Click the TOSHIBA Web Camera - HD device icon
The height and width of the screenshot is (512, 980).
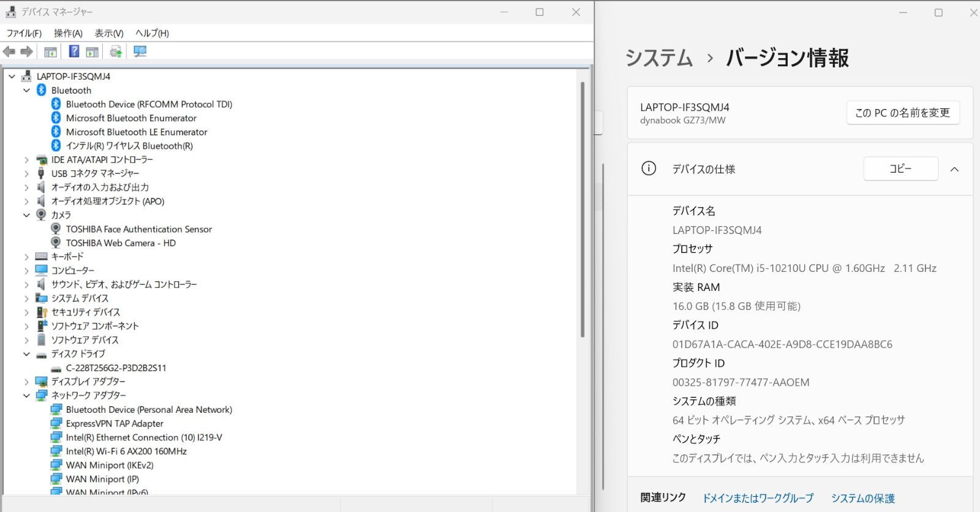point(56,243)
